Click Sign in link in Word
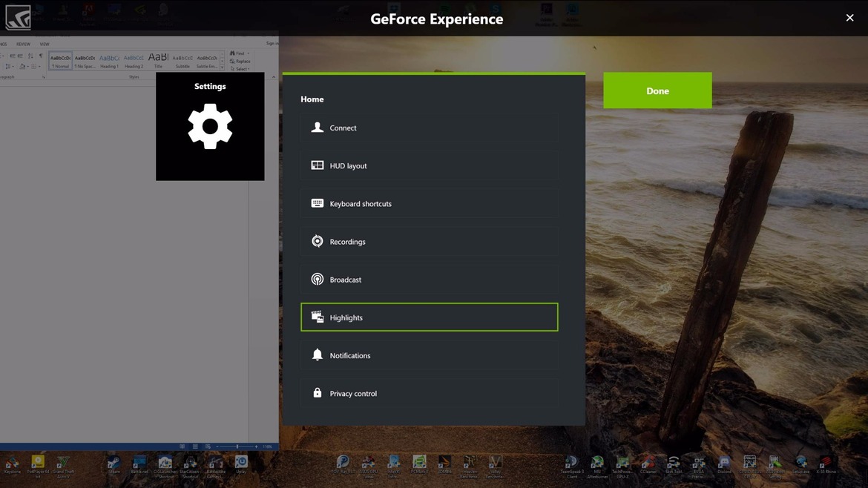Screen dimensions: 868x488 pyautogui.click(x=272, y=43)
